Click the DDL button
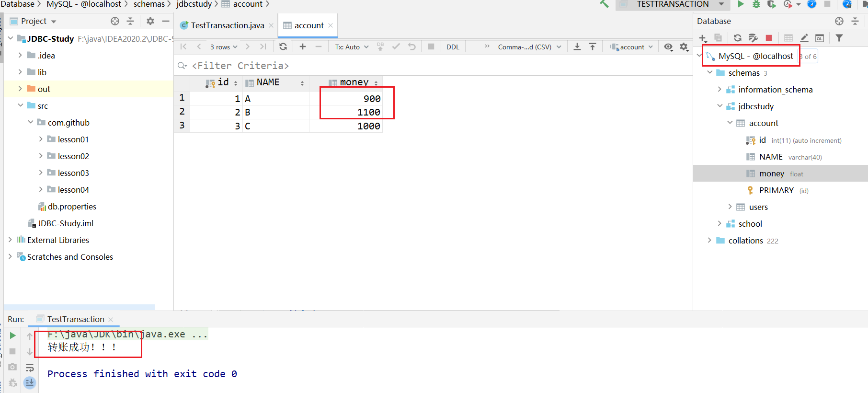Viewport: 868px width, 393px height. [453, 47]
